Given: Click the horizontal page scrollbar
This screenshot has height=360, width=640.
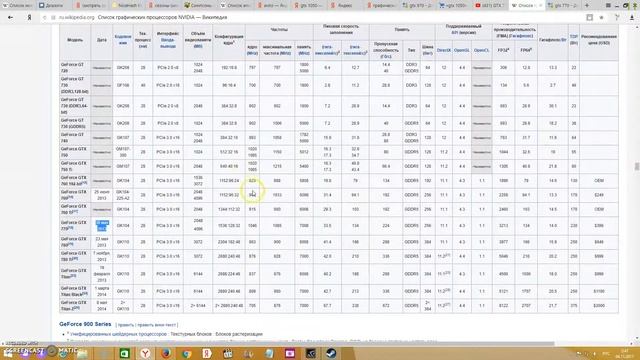Looking at the screenshot, I should tap(278, 344).
